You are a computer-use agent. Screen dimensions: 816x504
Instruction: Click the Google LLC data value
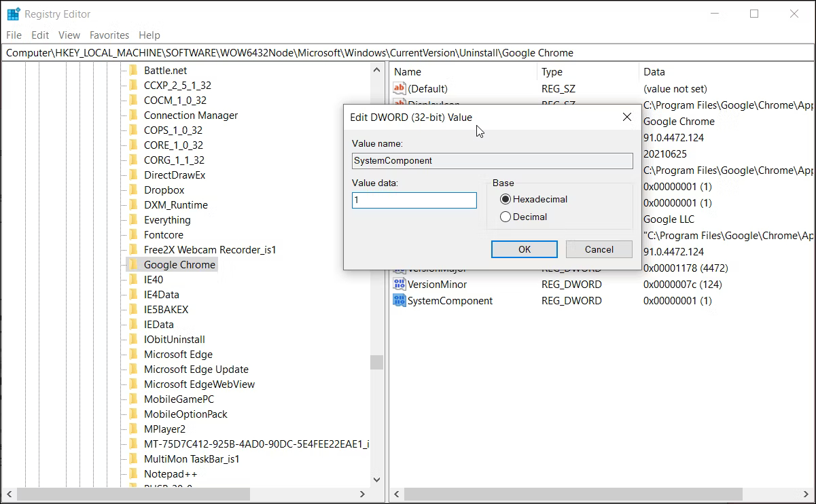(x=669, y=219)
